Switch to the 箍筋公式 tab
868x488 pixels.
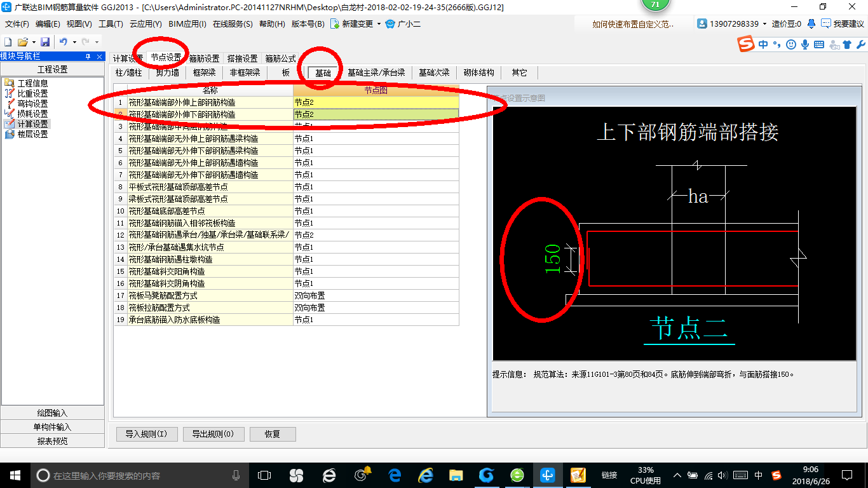click(280, 58)
